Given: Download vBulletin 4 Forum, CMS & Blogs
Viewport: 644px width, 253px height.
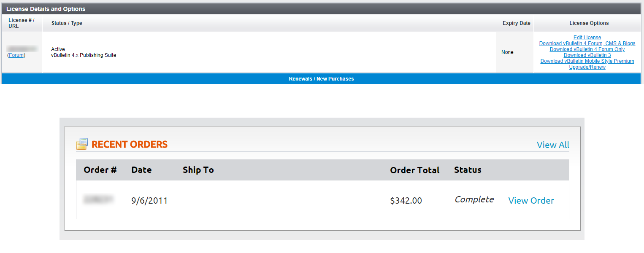Looking at the screenshot, I should click(587, 43).
